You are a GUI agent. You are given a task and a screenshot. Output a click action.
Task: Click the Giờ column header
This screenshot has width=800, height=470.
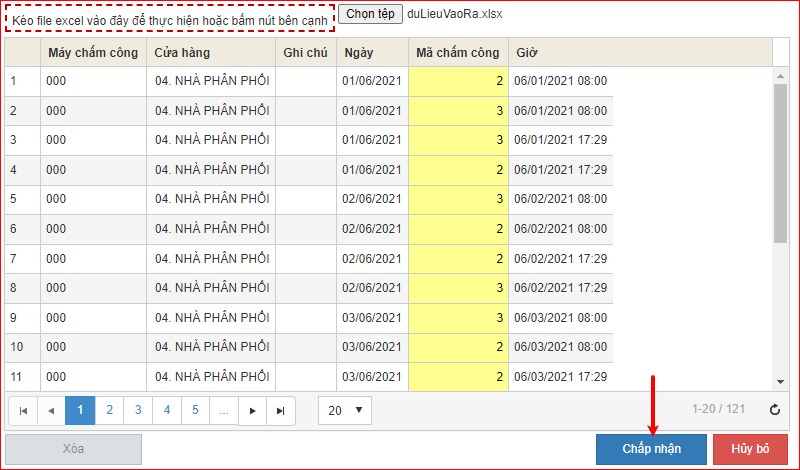(640, 53)
